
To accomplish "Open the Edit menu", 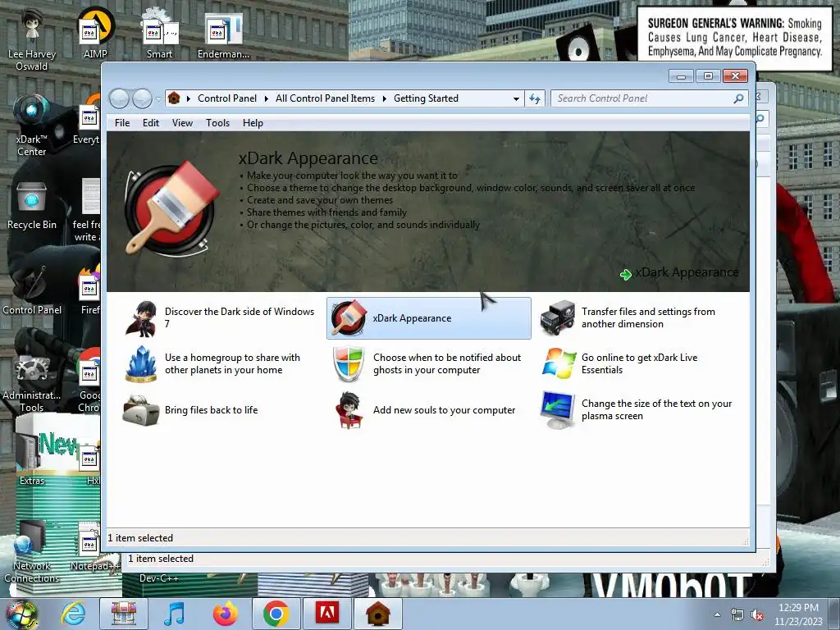I will click(151, 123).
